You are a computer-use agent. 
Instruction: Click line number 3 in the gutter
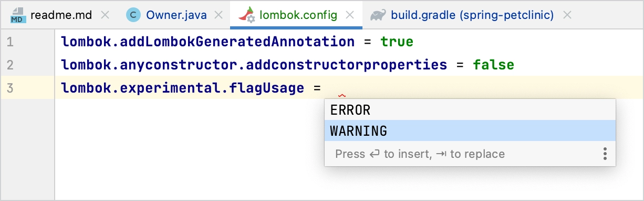[x=11, y=88]
